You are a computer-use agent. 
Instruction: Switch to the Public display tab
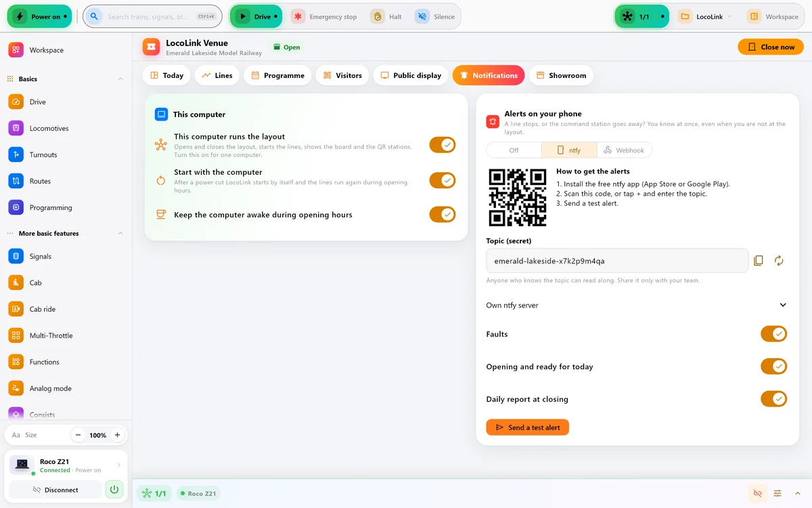coord(411,75)
